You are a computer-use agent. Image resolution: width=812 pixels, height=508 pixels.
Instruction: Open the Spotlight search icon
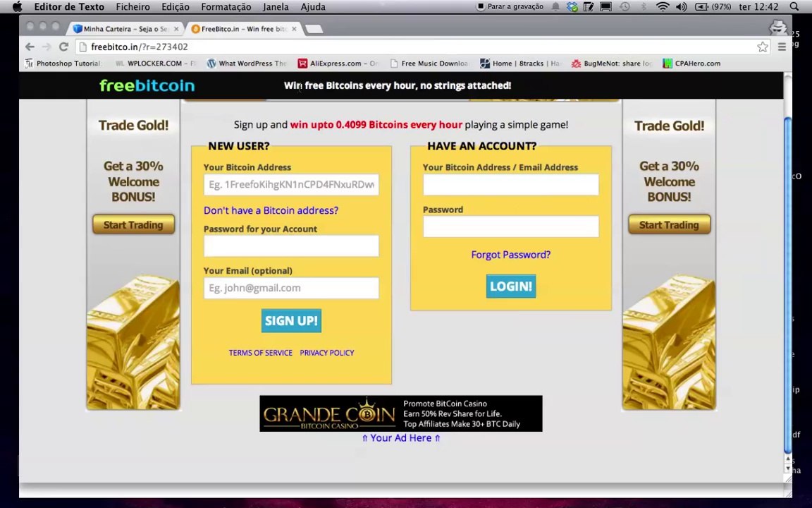pos(794,7)
